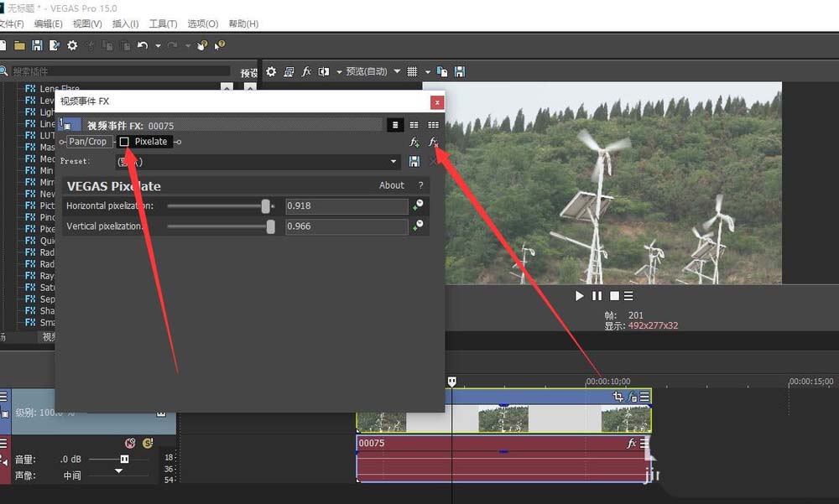Click the split screen view icon

point(324,72)
